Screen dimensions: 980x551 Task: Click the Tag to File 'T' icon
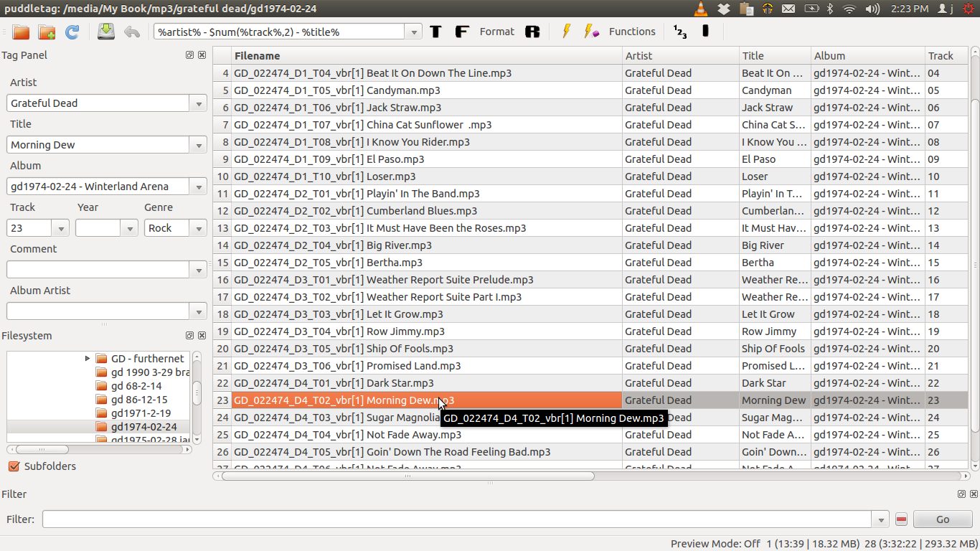coord(435,32)
